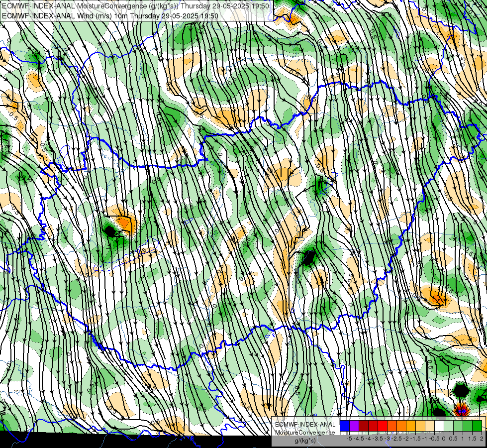
Task: Click the '2' tick label at legend end
Action: tap(482, 439)
